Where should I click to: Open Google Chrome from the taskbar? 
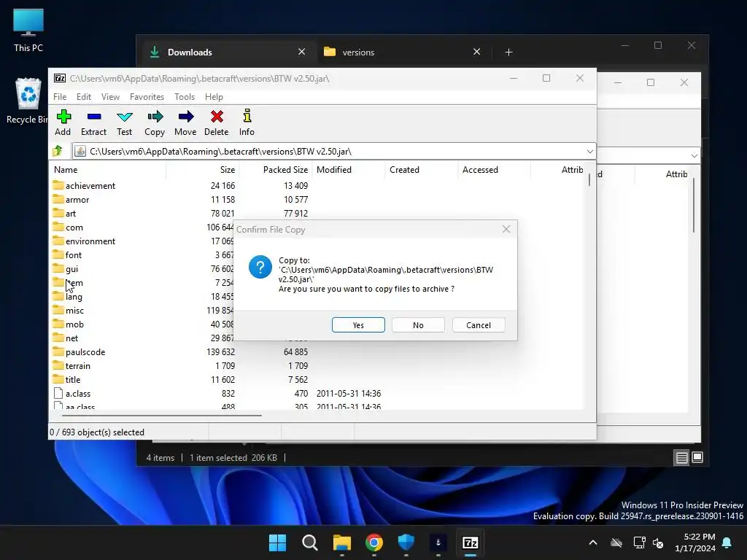(x=374, y=542)
